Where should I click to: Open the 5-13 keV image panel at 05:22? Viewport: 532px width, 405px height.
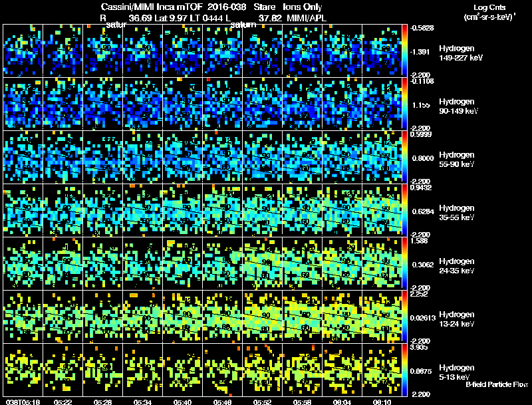(x=63, y=370)
